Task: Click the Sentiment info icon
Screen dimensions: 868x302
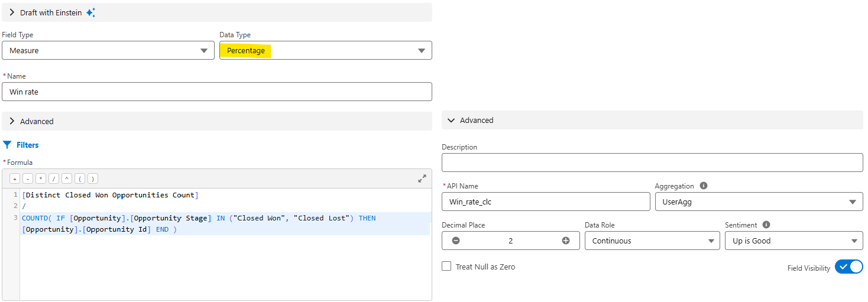Action: [766, 225]
